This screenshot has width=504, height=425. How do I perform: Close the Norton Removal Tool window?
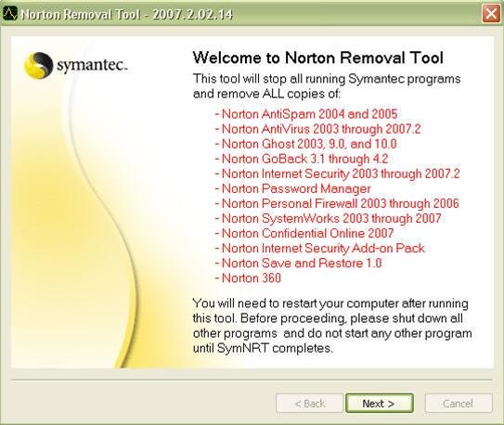coord(491,14)
